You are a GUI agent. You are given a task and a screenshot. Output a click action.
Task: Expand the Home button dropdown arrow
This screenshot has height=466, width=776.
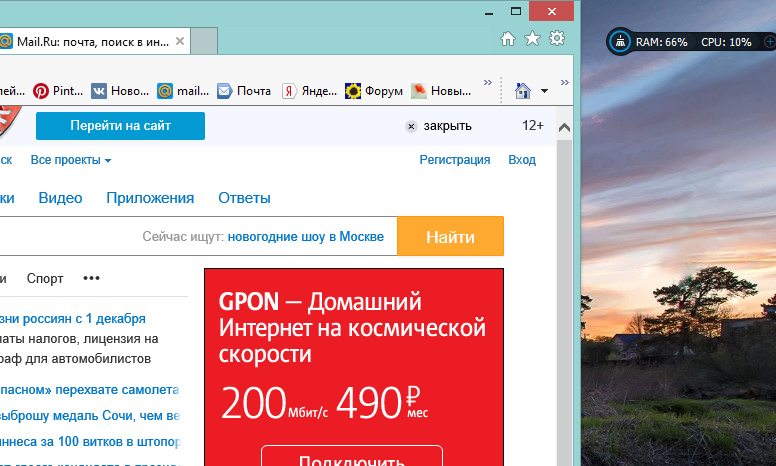[x=544, y=91]
